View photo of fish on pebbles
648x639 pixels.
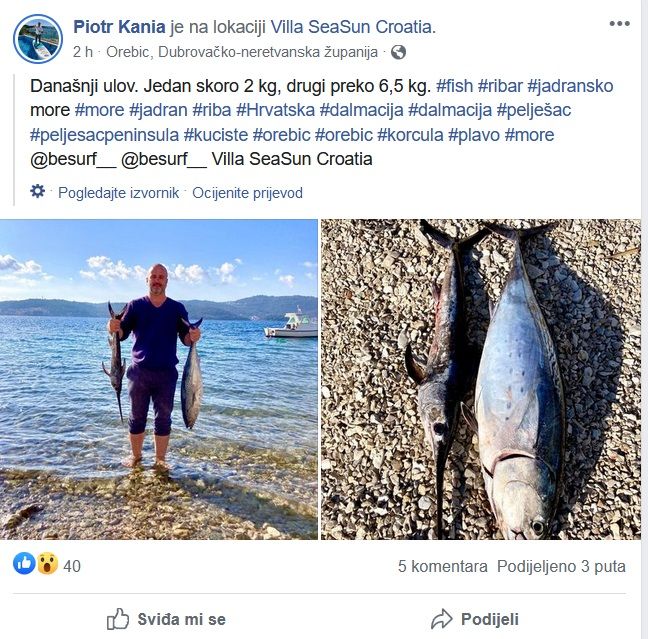coord(481,379)
